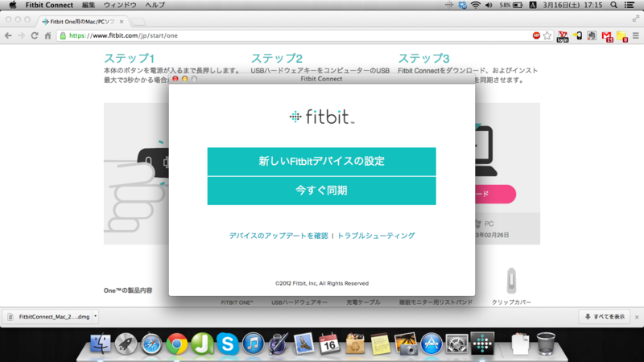The width and height of the screenshot is (644, 362).
Task: Click the send-to-phone extension icon
Action: [x=577, y=35]
